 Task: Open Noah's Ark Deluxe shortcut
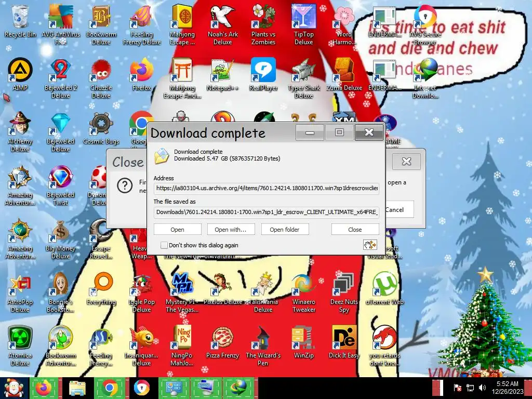[x=223, y=24]
